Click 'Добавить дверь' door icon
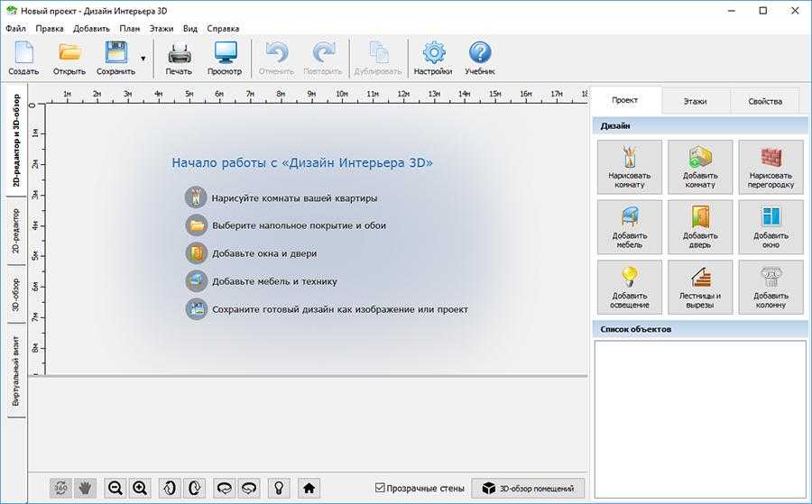Viewport: 812px width, 504px height. point(699,226)
